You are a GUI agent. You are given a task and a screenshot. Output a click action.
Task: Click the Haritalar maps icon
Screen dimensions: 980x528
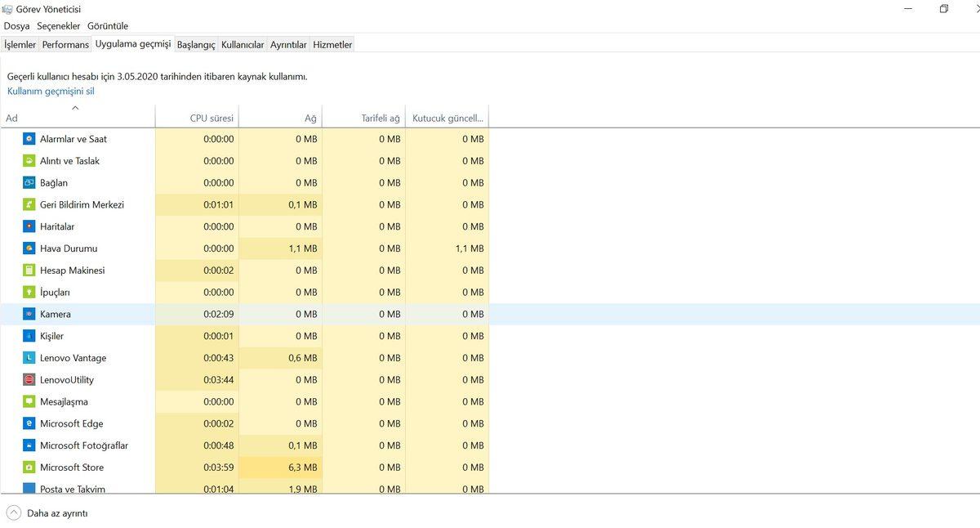point(29,226)
